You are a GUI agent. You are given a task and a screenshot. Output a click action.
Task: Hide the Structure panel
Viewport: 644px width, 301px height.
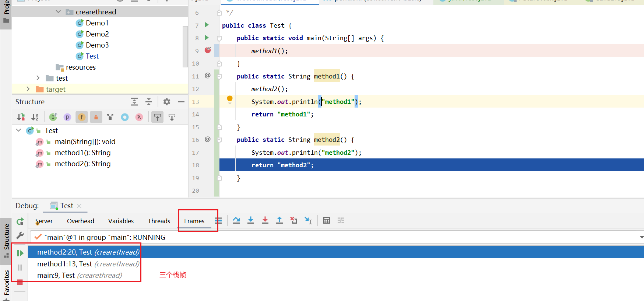[x=181, y=102]
